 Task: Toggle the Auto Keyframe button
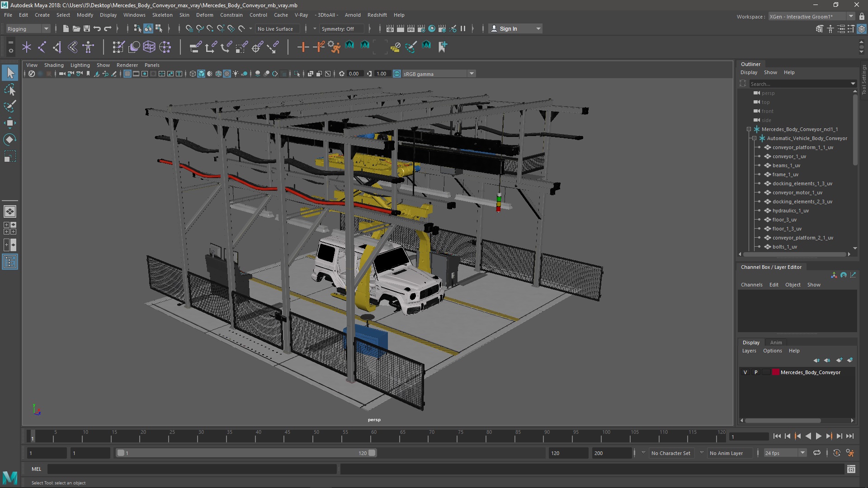click(837, 453)
